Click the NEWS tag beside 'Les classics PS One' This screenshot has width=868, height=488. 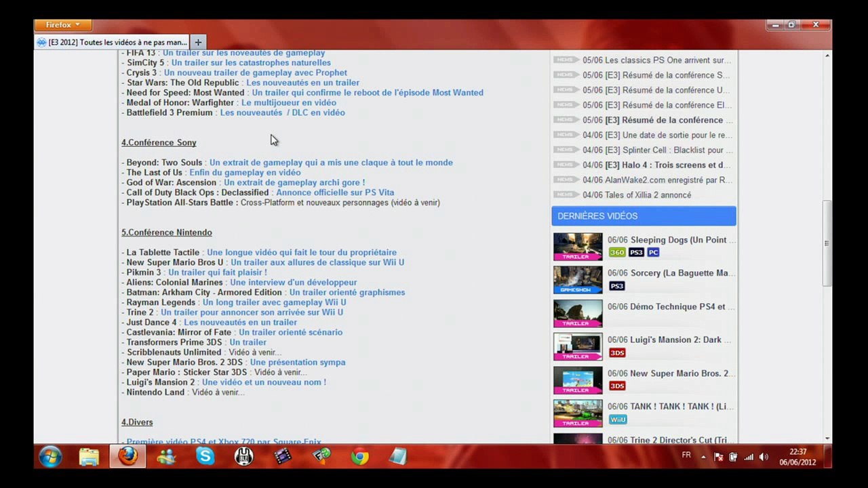pos(566,60)
